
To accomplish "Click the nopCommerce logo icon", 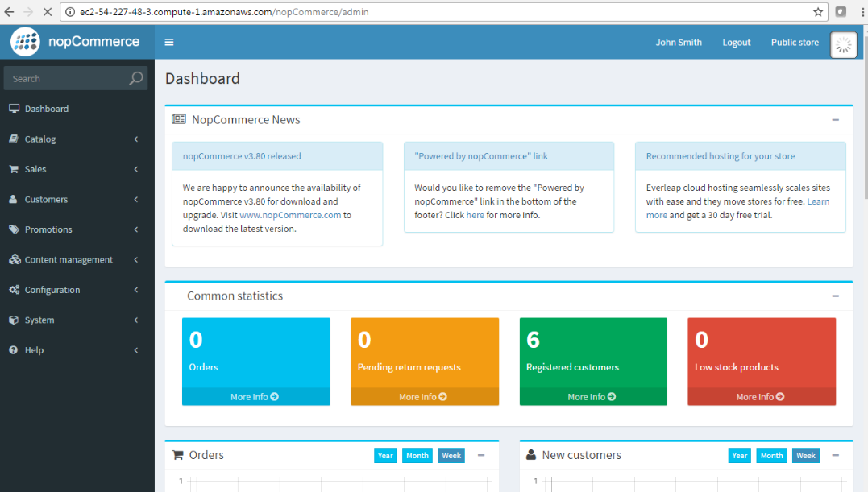I will 26,42.
